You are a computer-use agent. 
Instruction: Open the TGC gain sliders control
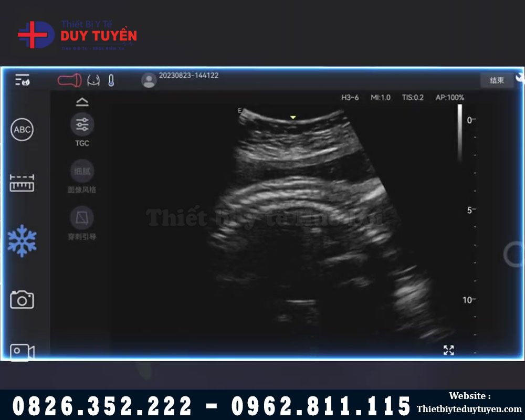pyautogui.click(x=82, y=125)
